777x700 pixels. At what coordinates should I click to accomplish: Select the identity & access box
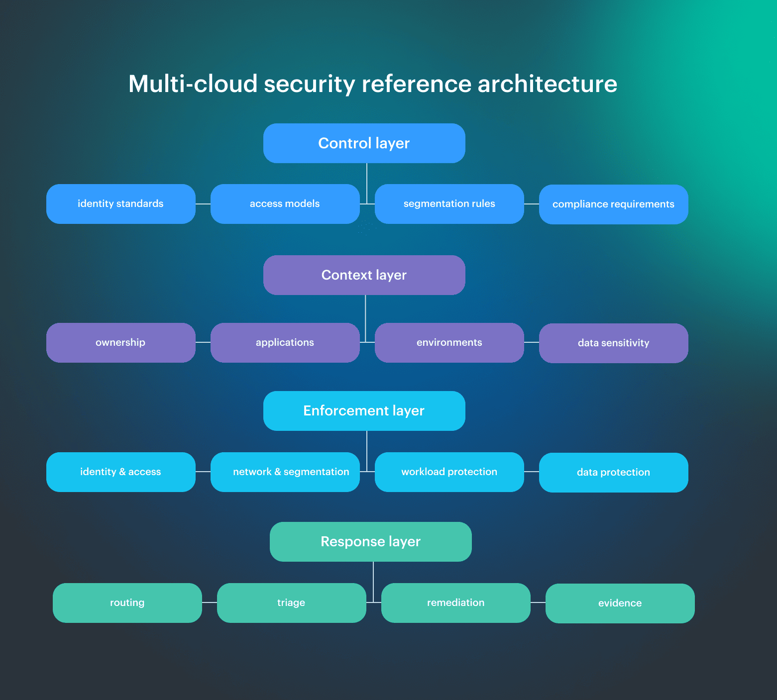pos(120,472)
